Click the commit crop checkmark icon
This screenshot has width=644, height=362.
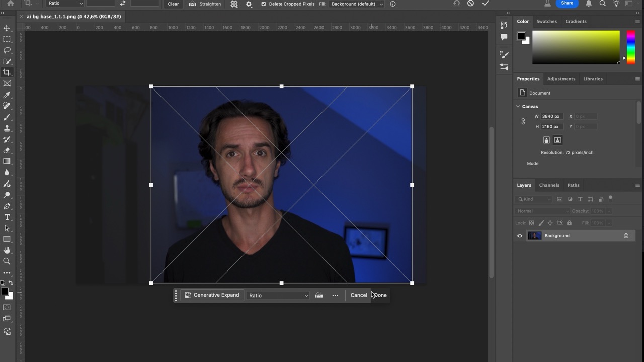point(486,4)
